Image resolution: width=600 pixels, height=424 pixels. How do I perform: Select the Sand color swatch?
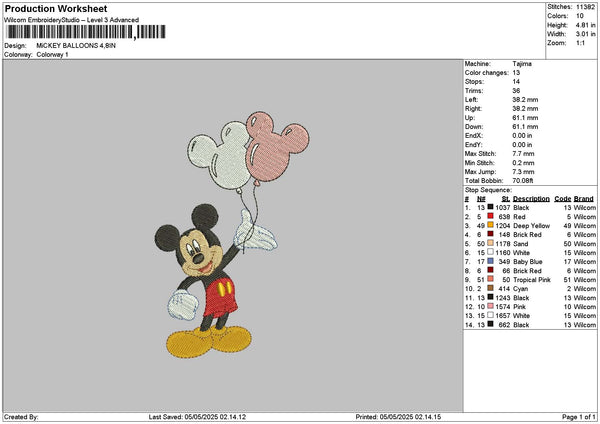[x=490, y=243]
